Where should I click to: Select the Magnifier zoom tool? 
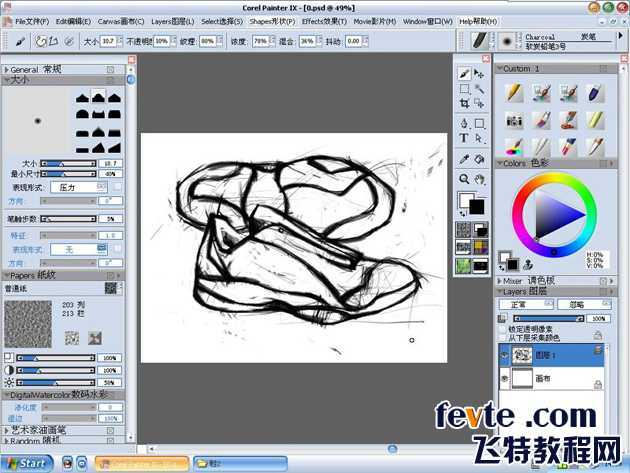click(464, 179)
